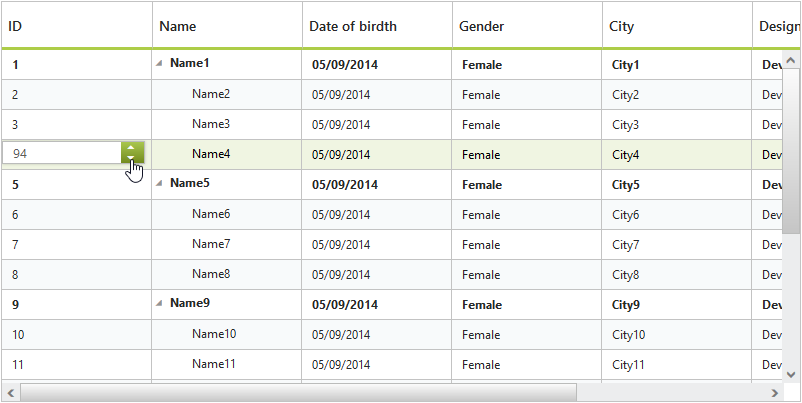
Task: Click the horizontal scrollbar thumb
Action: [x=298, y=392]
